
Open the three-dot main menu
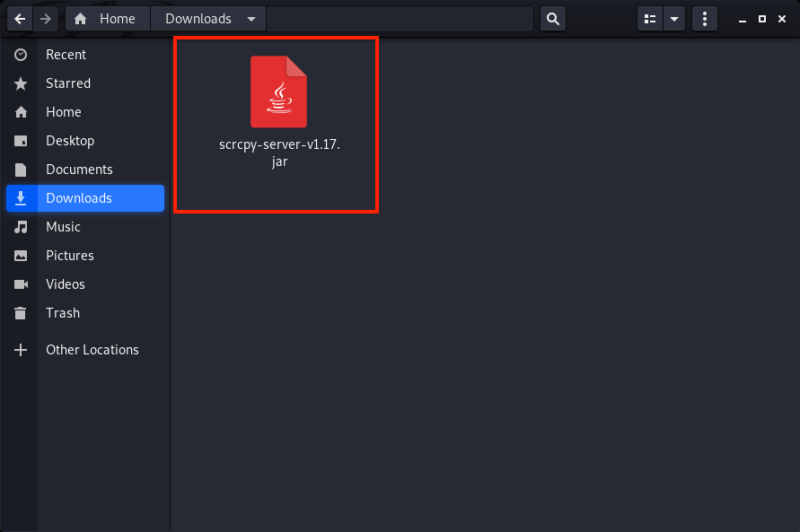[705, 19]
